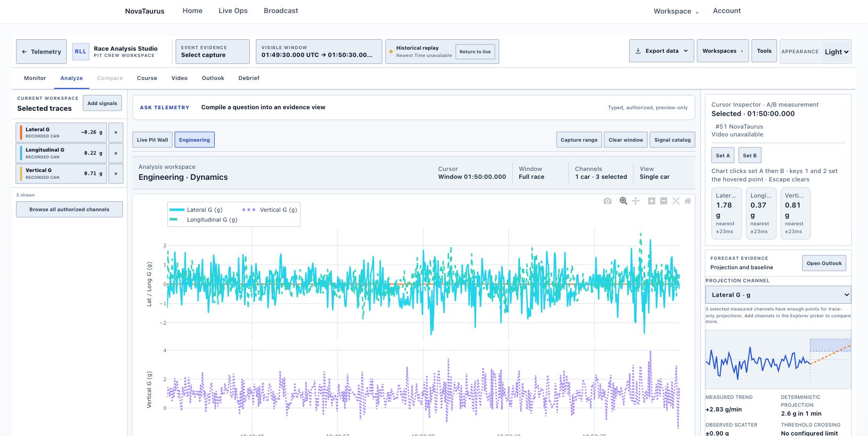Click the Longitudinal 0.37 g measurement card
Viewport: 868px width, 436px height.
761,213
